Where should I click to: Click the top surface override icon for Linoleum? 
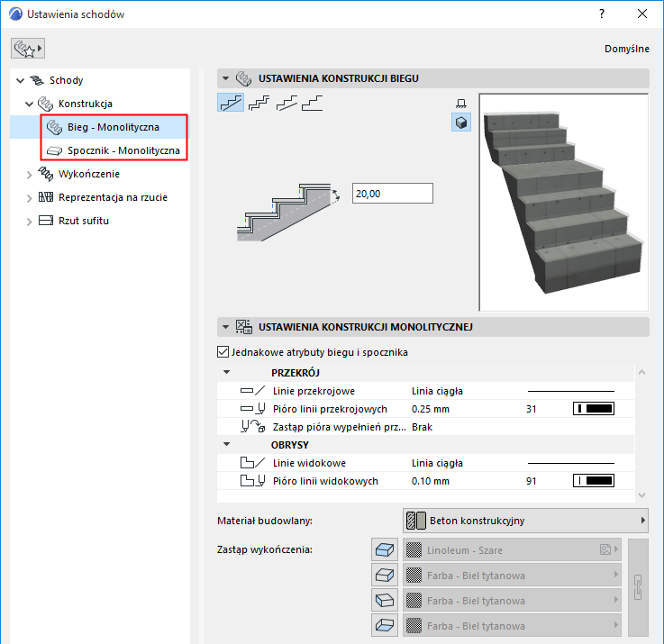point(385,550)
